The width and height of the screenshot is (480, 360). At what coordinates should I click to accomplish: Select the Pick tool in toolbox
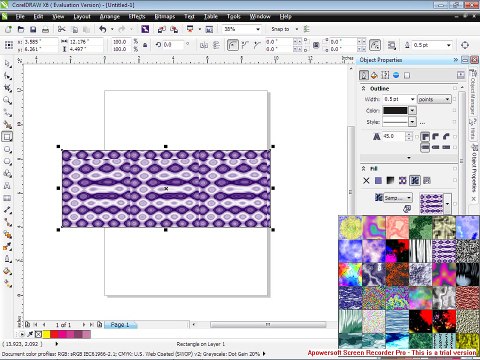coord(7,64)
